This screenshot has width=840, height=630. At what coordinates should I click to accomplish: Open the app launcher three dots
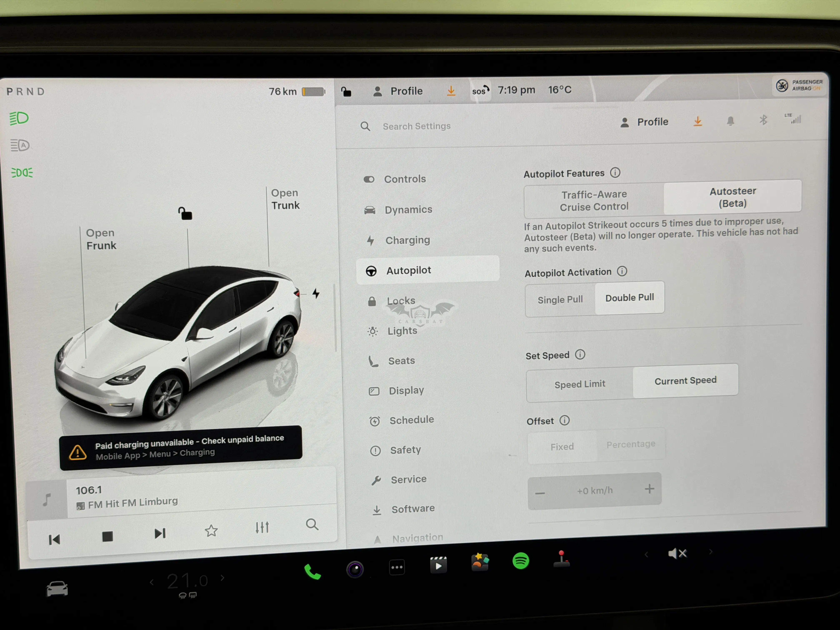pos(397,567)
